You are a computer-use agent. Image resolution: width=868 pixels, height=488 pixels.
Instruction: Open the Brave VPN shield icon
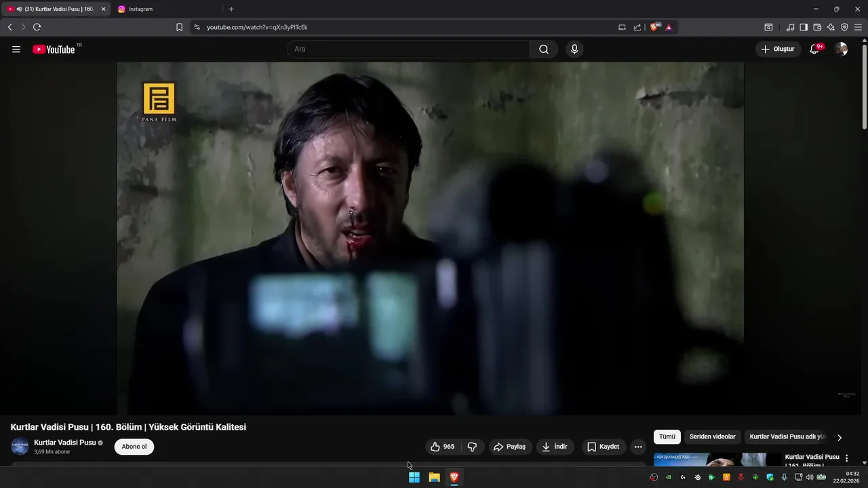pyautogui.click(x=844, y=27)
